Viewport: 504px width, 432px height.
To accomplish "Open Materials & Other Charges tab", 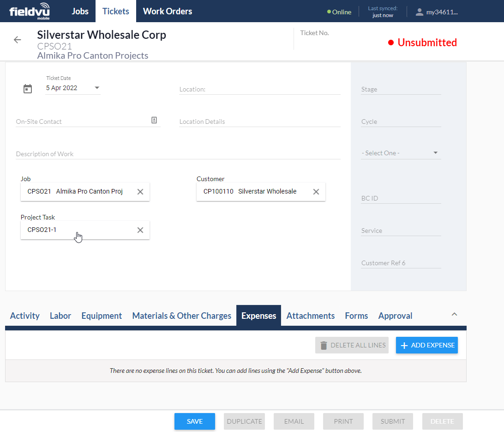I will [x=181, y=316].
